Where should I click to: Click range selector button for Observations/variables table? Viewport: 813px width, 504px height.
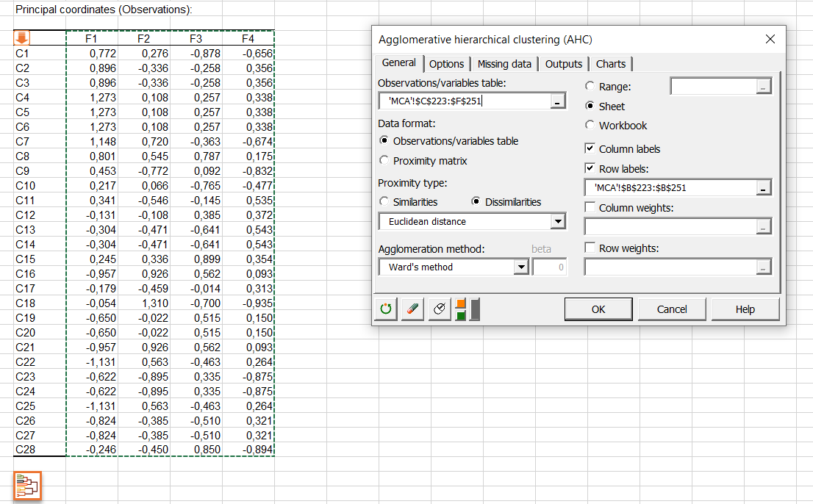559,102
